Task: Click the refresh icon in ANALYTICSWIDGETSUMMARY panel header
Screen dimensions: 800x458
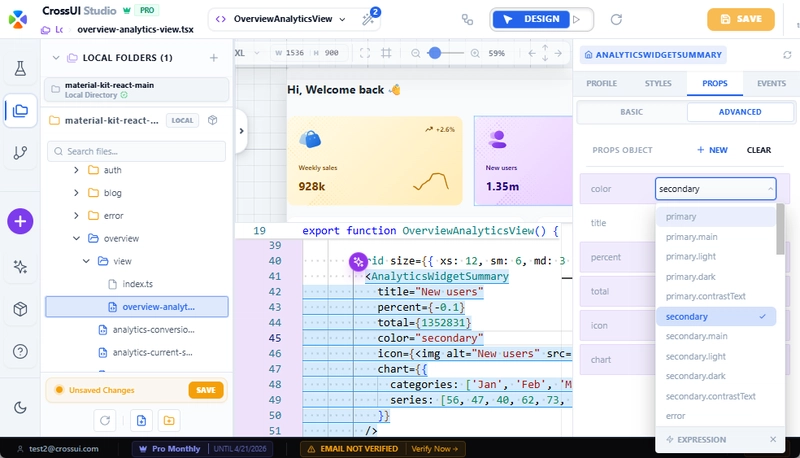Action: [787, 55]
